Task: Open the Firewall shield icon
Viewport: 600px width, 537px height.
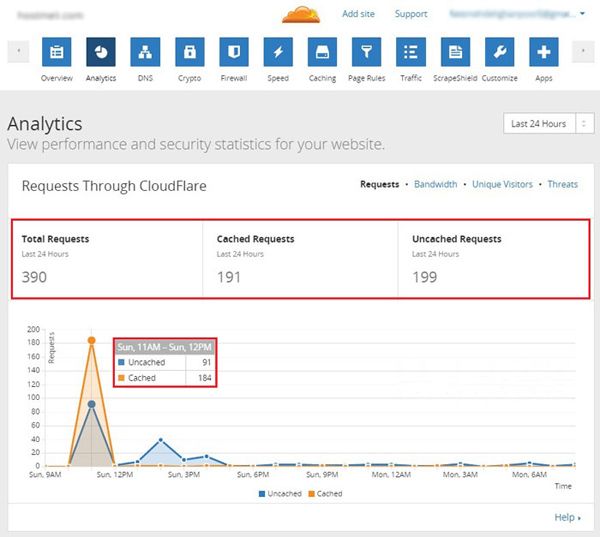Action: pyautogui.click(x=234, y=52)
